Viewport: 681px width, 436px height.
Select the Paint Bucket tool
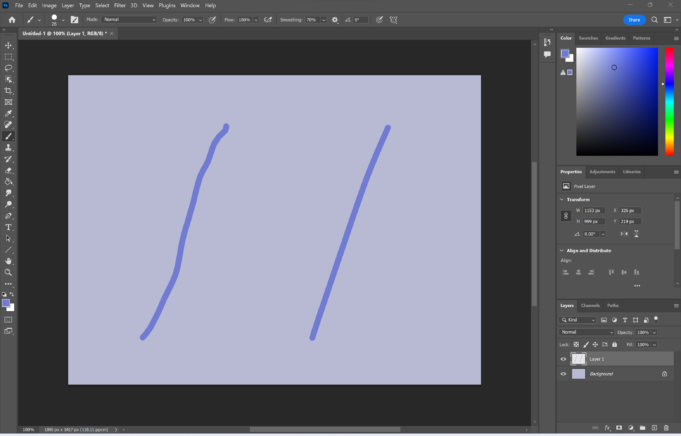[8, 182]
